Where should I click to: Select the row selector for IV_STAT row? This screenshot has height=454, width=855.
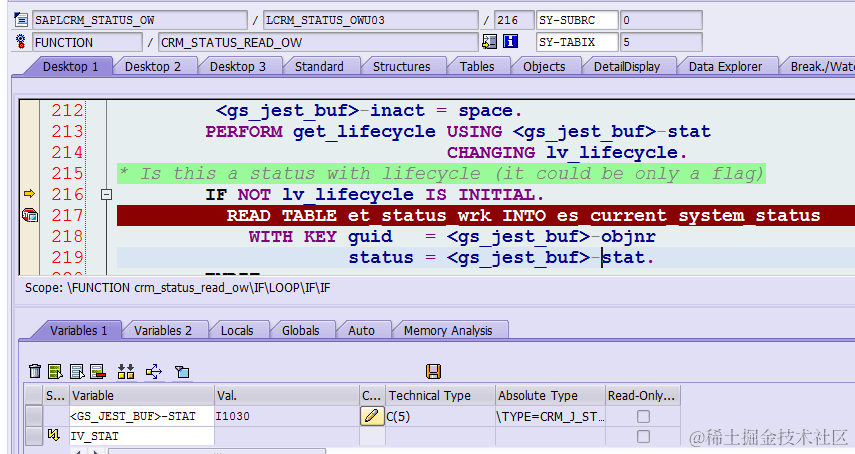[x=34, y=436]
